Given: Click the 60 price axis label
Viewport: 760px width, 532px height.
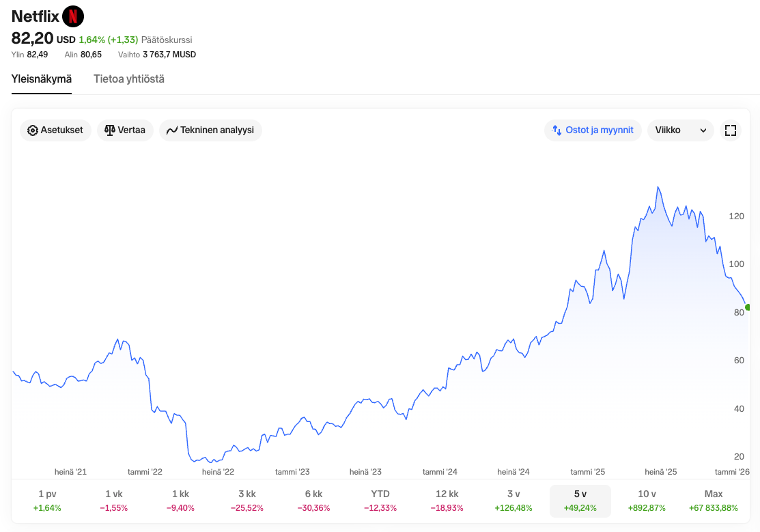Looking at the screenshot, I should 739,361.
